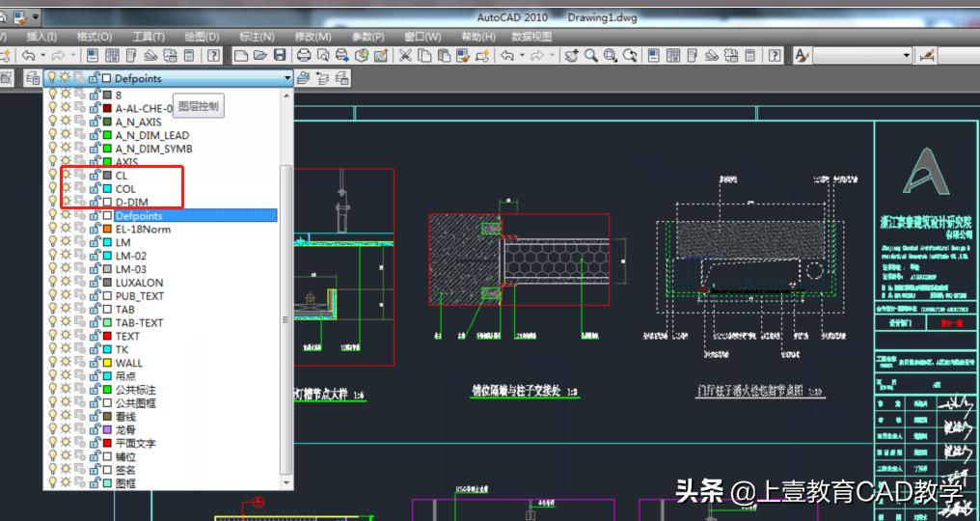Turn off the WALL layer light bulb

click(x=53, y=364)
